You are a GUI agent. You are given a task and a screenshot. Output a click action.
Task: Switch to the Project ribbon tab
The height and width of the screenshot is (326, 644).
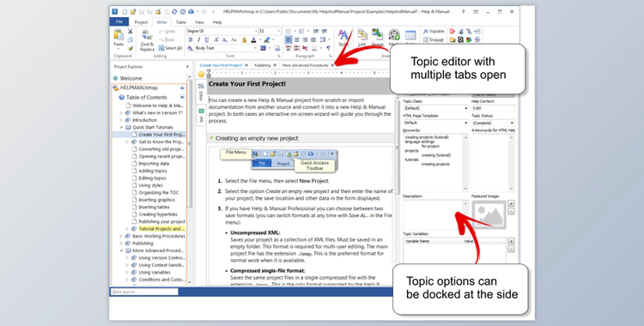click(x=141, y=22)
